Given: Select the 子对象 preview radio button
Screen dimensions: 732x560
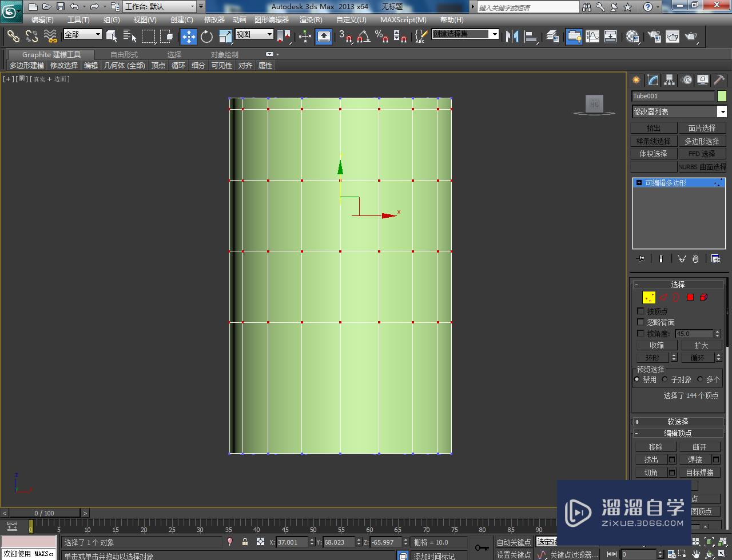Looking at the screenshot, I should point(665,379).
